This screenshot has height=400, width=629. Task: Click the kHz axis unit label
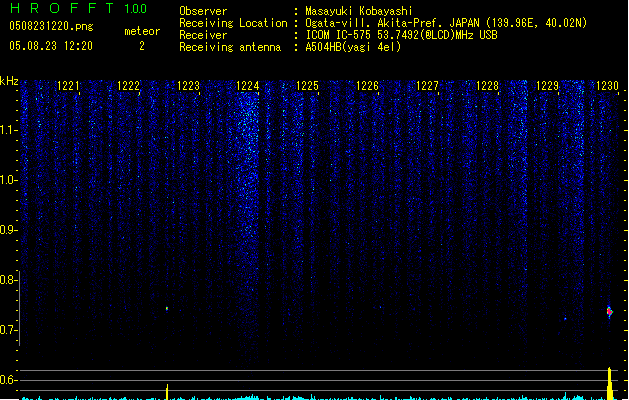click(9, 81)
